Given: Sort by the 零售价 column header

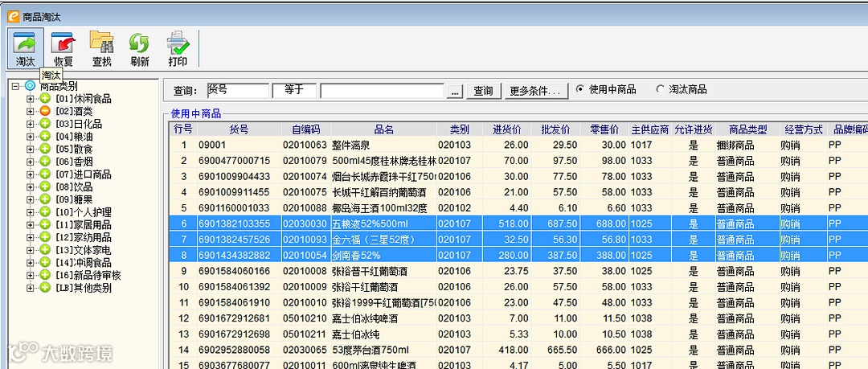Looking at the screenshot, I should 604,129.
